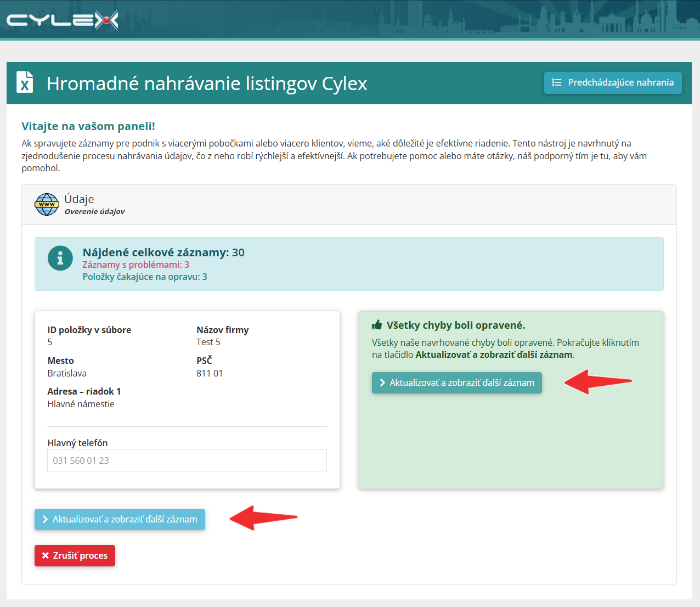Open Predchádzajúce nahrania uploads list
The image size is (700, 607).
point(613,83)
